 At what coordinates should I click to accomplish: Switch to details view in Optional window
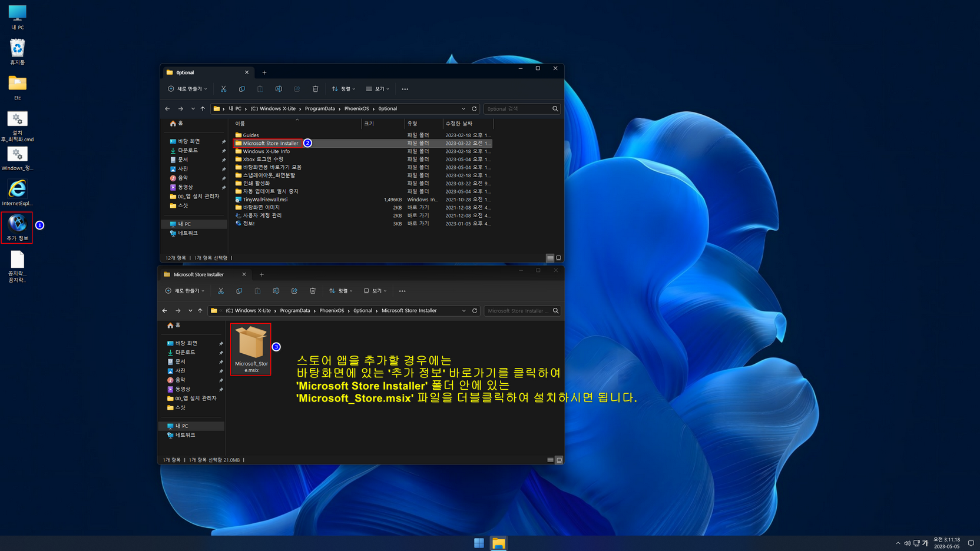point(550,258)
